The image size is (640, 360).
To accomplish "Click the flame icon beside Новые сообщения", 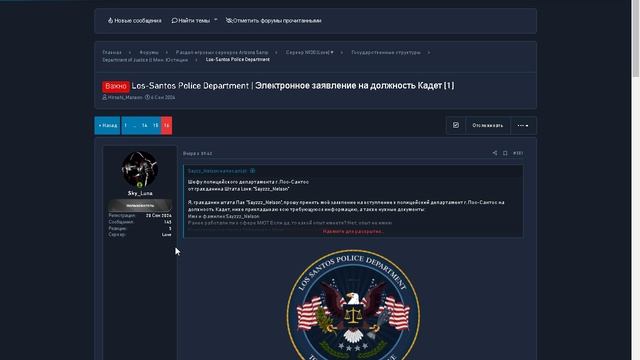I will [x=110, y=20].
